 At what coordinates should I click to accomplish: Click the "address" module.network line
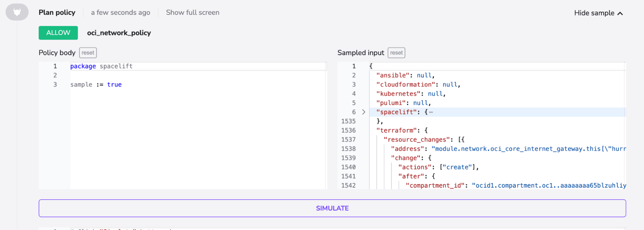tap(508, 149)
